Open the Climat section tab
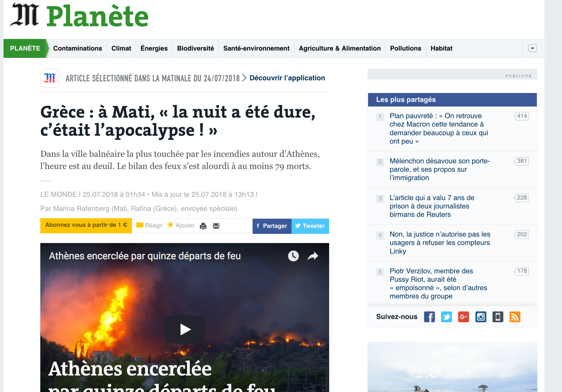562x392 pixels. (121, 48)
